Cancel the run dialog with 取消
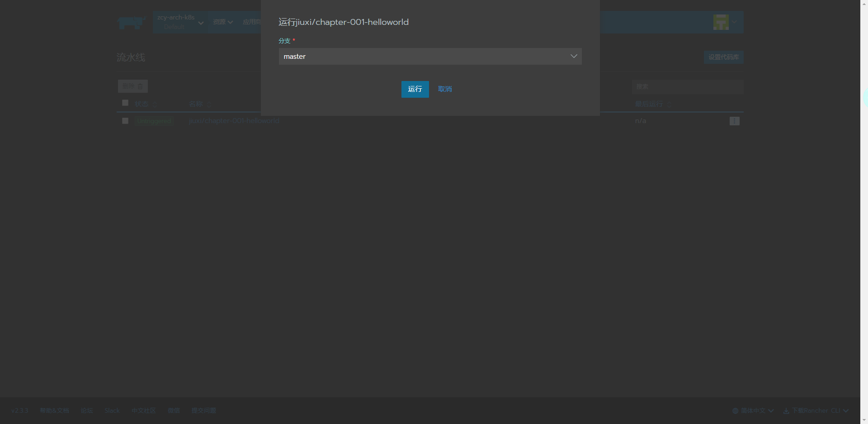The width and height of the screenshot is (868, 424). click(x=445, y=89)
